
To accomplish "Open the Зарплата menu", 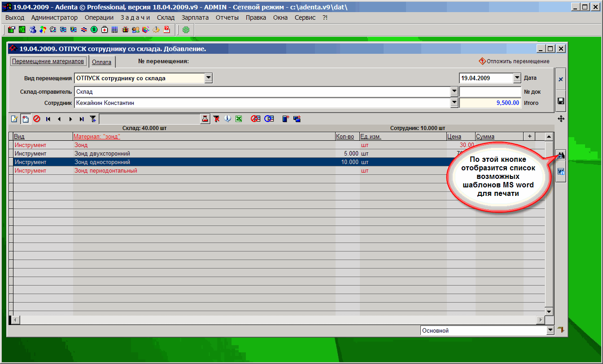I will coord(195,17).
